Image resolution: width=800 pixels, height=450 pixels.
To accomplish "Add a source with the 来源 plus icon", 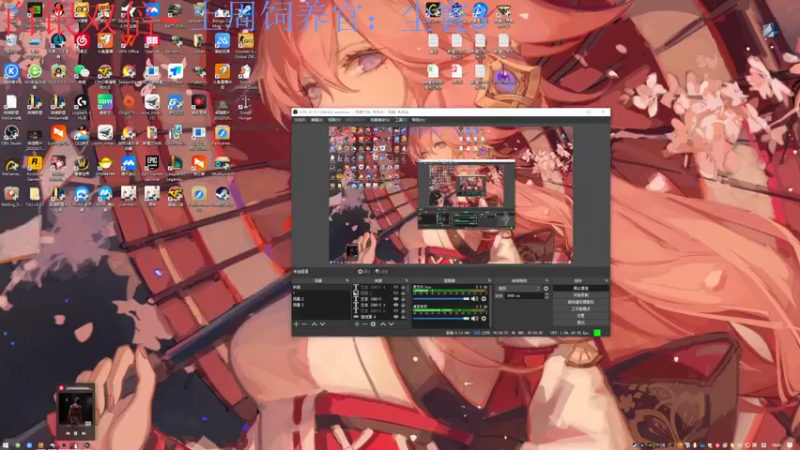I will click(357, 324).
